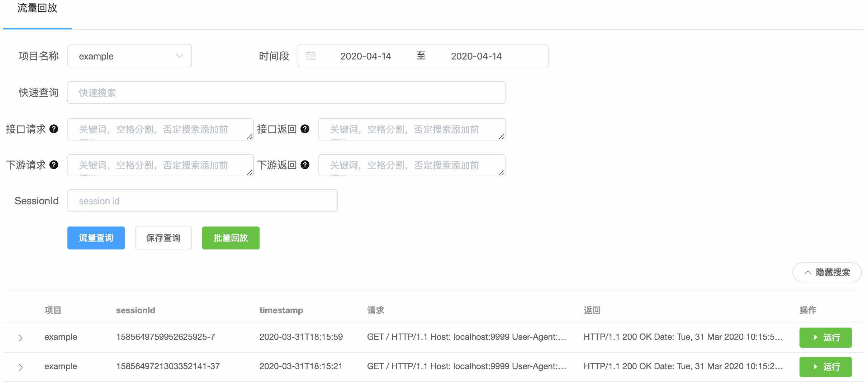Click the play icon on the first 运行 button
868x386 pixels.
(x=815, y=337)
